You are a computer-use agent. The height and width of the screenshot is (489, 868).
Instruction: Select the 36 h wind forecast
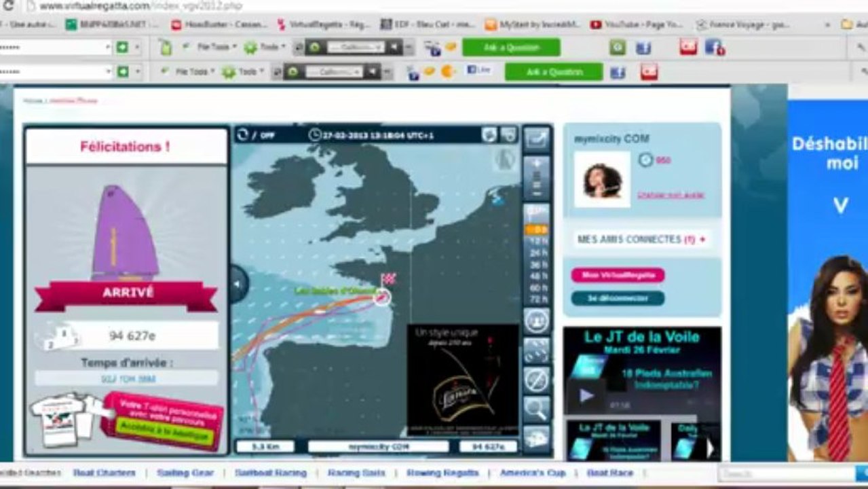537,264
